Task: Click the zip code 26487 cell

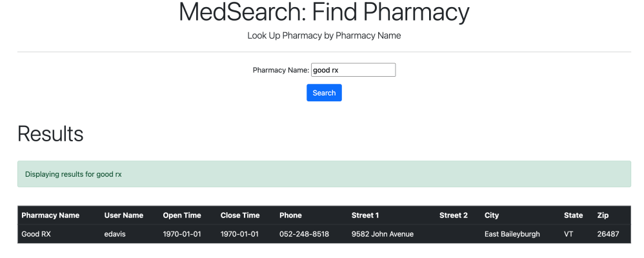Action: [608, 234]
